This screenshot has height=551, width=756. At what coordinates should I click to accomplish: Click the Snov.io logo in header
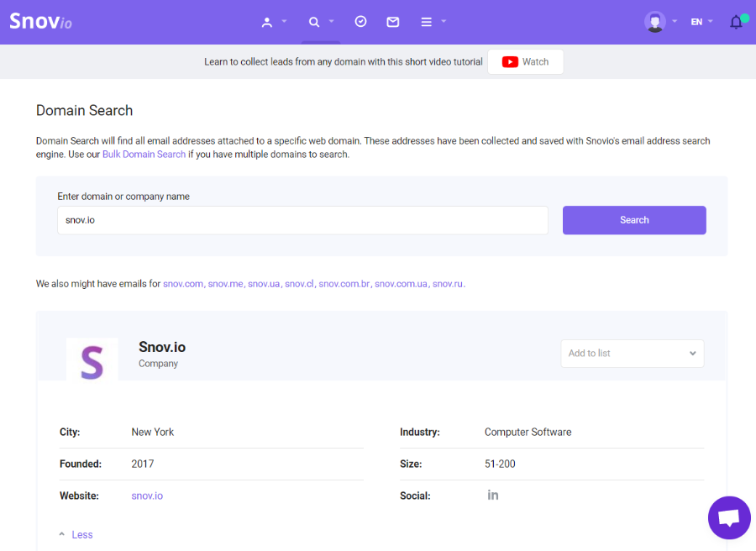[x=41, y=22]
